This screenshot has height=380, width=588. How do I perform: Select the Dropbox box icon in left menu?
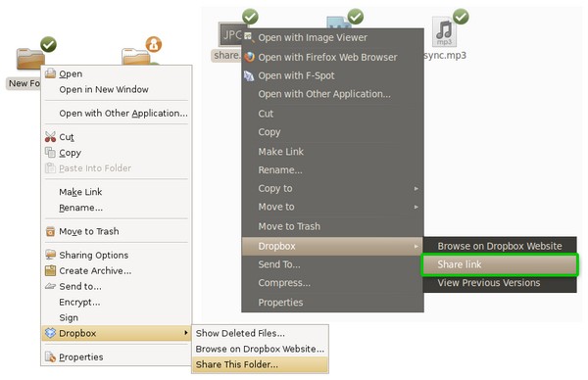coord(50,333)
